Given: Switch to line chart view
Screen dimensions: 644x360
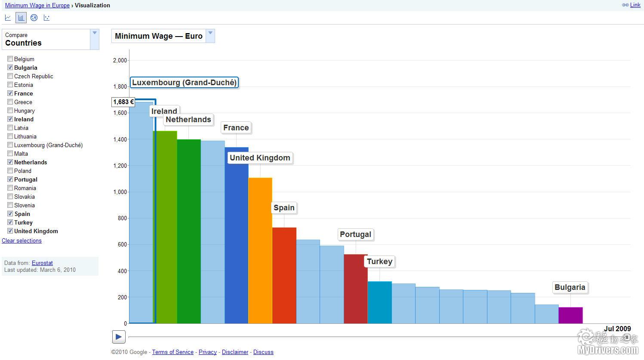Looking at the screenshot, I should click(8, 18).
